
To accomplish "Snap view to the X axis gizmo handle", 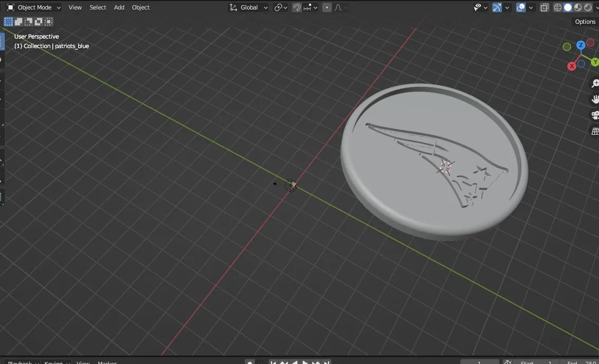I will [572, 66].
